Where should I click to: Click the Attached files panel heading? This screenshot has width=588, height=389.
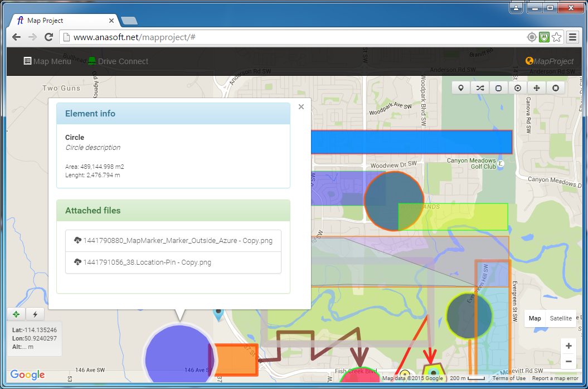(x=173, y=211)
